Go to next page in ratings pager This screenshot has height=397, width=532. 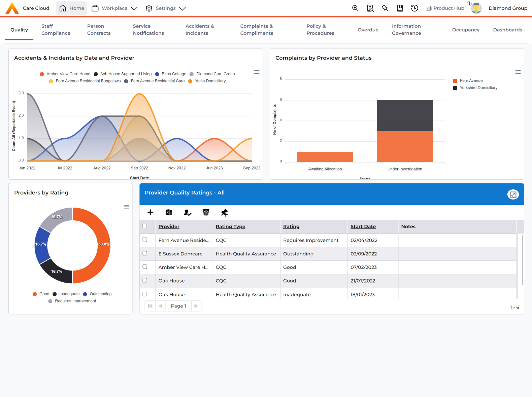pyautogui.click(x=196, y=306)
